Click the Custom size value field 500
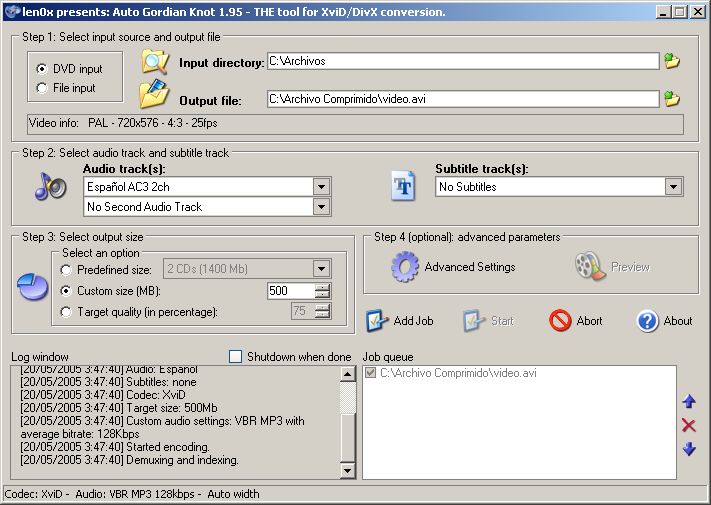 [x=291, y=291]
